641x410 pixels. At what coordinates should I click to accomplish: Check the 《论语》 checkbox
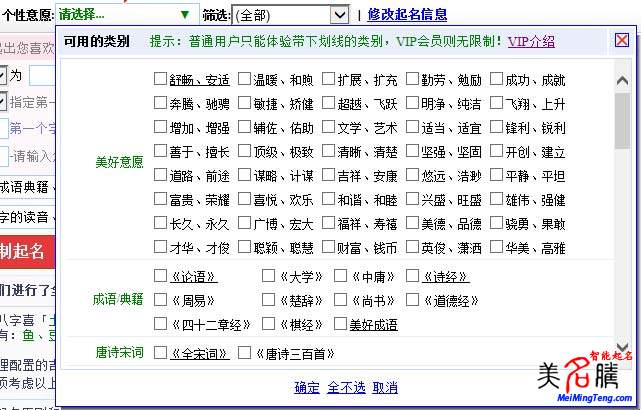click(x=161, y=276)
